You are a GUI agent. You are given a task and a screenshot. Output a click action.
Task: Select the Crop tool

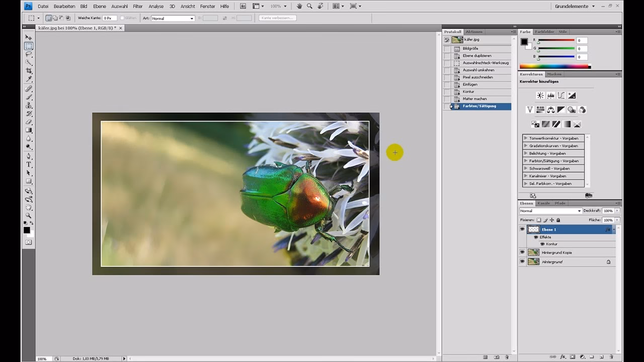pyautogui.click(x=29, y=71)
